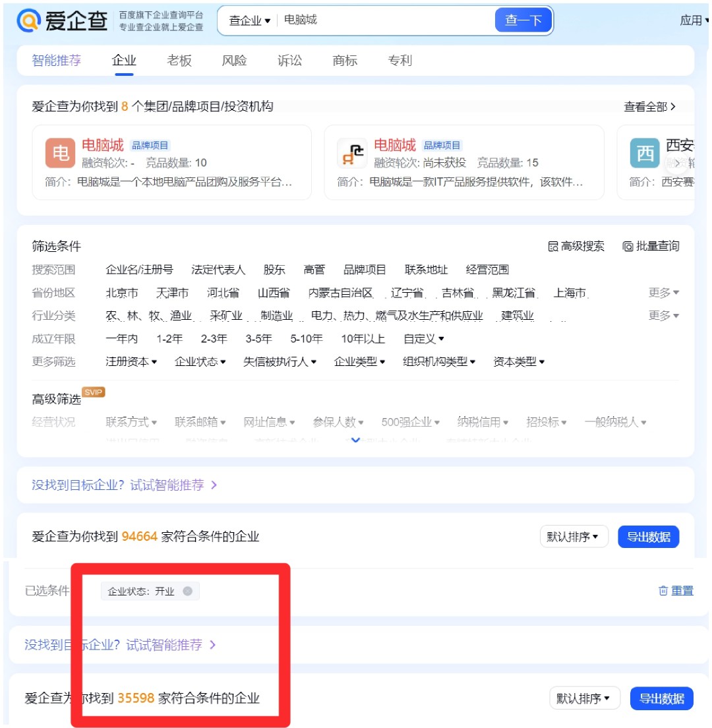Screen dimensions: 712x728
Task: Open the 企业状态 filter dropdown
Action: pyautogui.click(x=200, y=361)
